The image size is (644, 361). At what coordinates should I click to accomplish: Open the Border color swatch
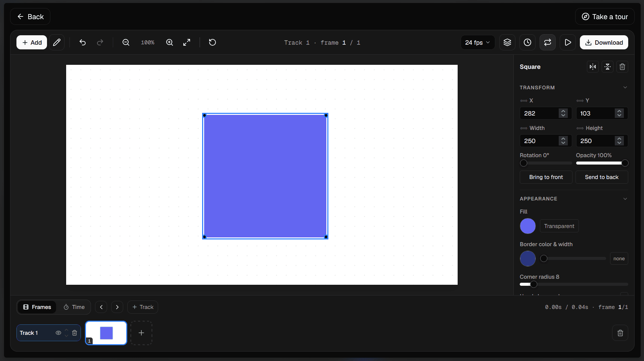527,259
